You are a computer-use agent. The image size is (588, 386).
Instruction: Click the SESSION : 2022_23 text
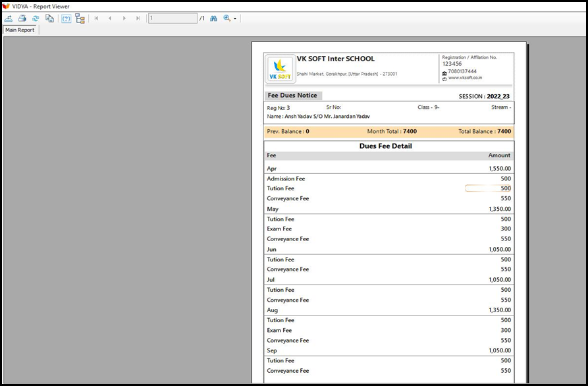point(484,96)
